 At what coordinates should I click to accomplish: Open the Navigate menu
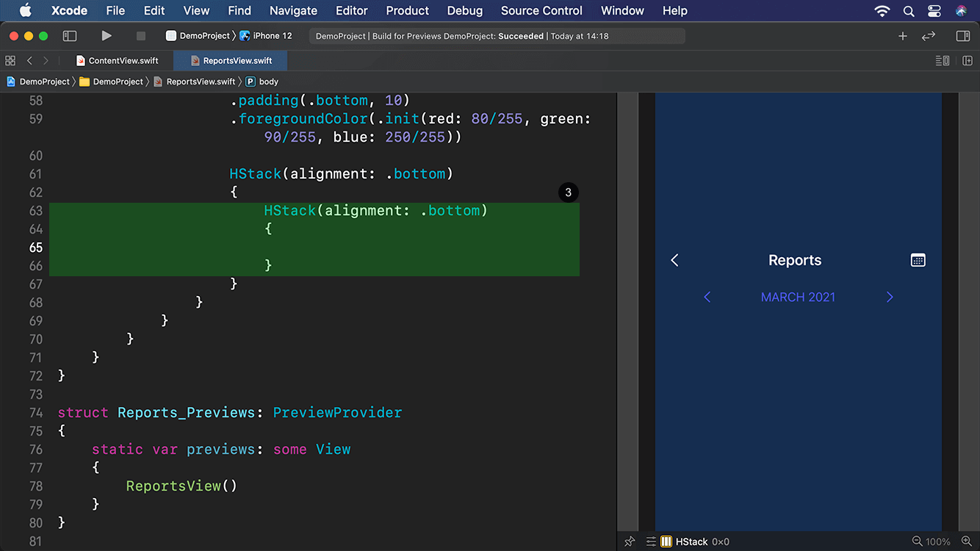coord(293,10)
